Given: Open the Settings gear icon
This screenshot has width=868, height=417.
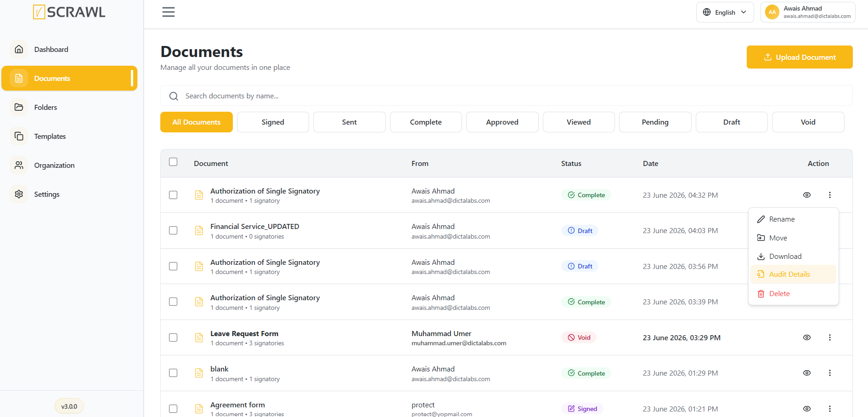Looking at the screenshot, I should pyautogui.click(x=19, y=194).
